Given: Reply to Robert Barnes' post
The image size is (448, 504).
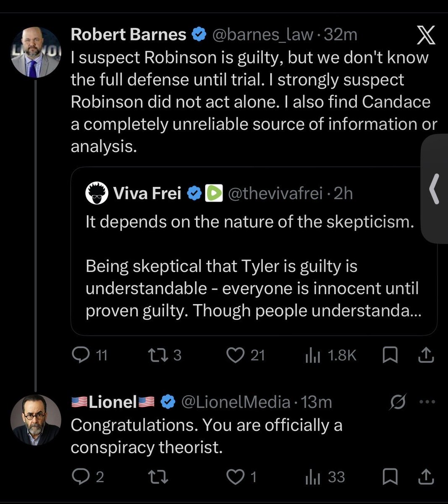Looking at the screenshot, I should 90,355.
